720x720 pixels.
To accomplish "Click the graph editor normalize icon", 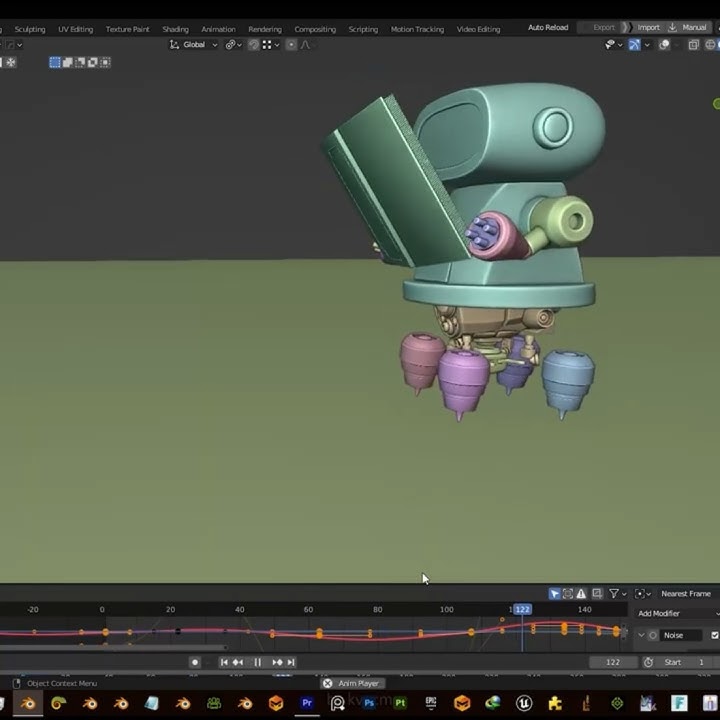I will [597, 593].
